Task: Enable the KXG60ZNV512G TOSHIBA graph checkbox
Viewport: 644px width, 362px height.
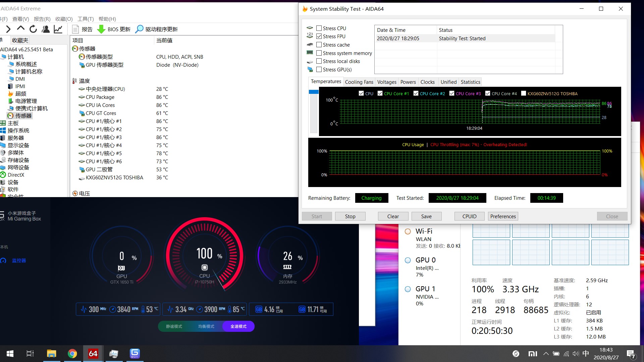Action: click(x=523, y=93)
